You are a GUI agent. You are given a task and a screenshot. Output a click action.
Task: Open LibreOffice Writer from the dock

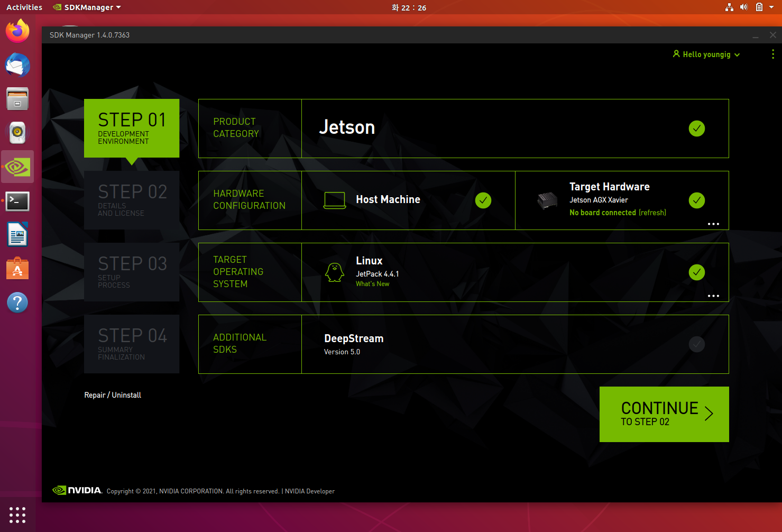[x=17, y=235]
